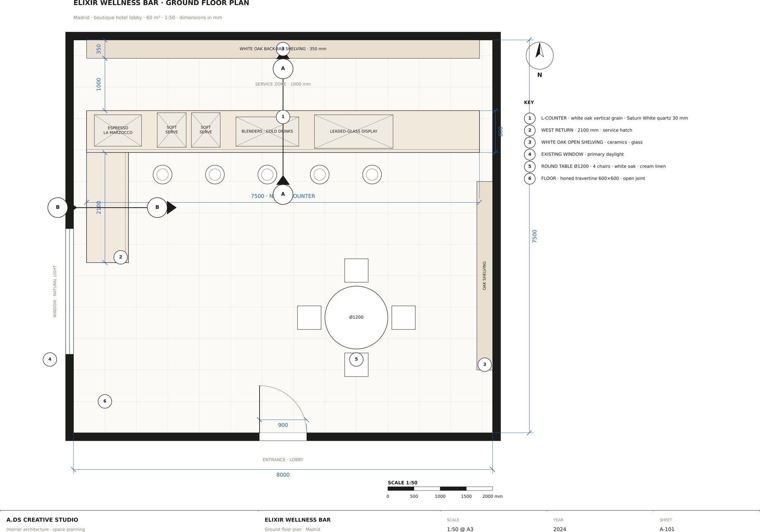This screenshot has width=760, height=532.
Task: Click the WHITE OAK BACK-BAR SHELVING label
Action: [x=283, y=49]
